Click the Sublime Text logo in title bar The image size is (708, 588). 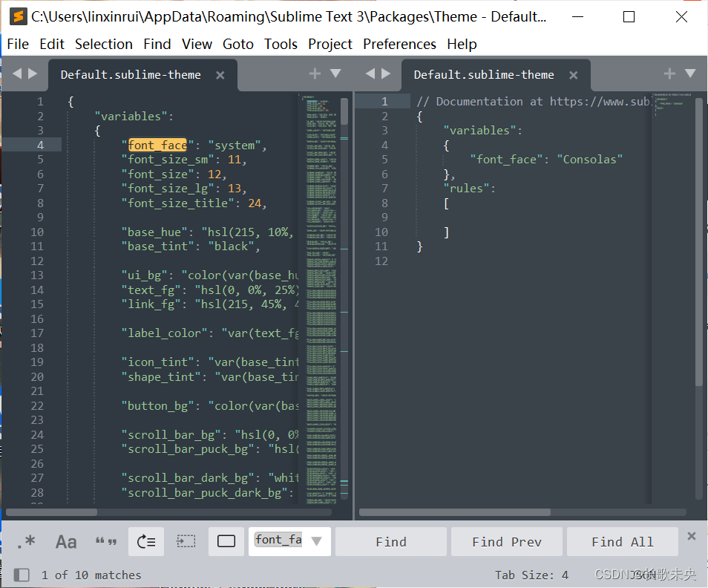click(18, 17)
